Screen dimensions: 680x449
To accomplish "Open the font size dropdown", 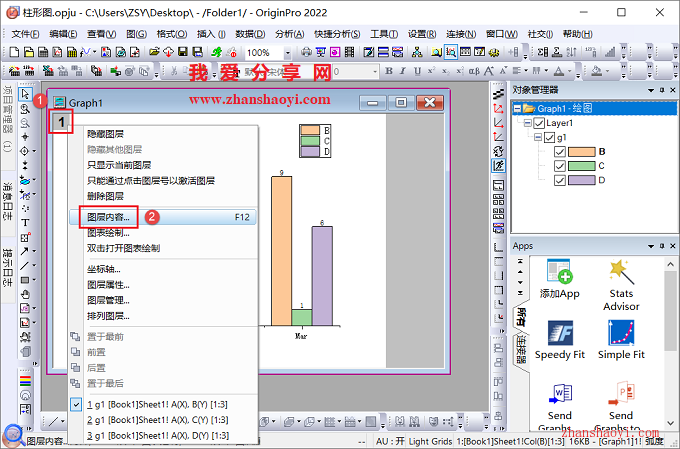I will (x=375, y=71).
